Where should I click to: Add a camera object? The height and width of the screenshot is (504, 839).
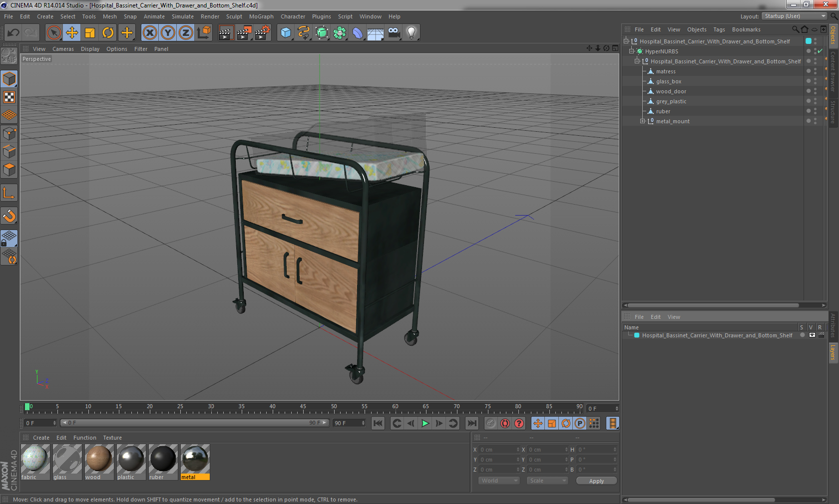394,33
